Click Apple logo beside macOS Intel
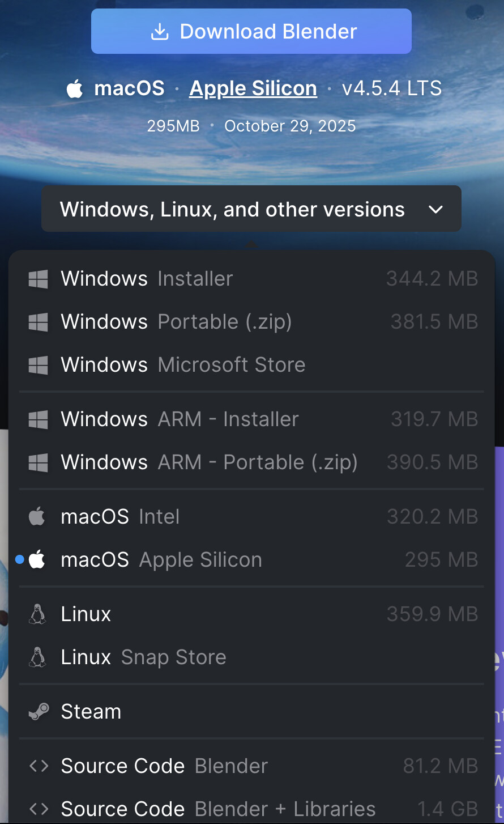The image size is (504, 824). click(x=37, y=517)
